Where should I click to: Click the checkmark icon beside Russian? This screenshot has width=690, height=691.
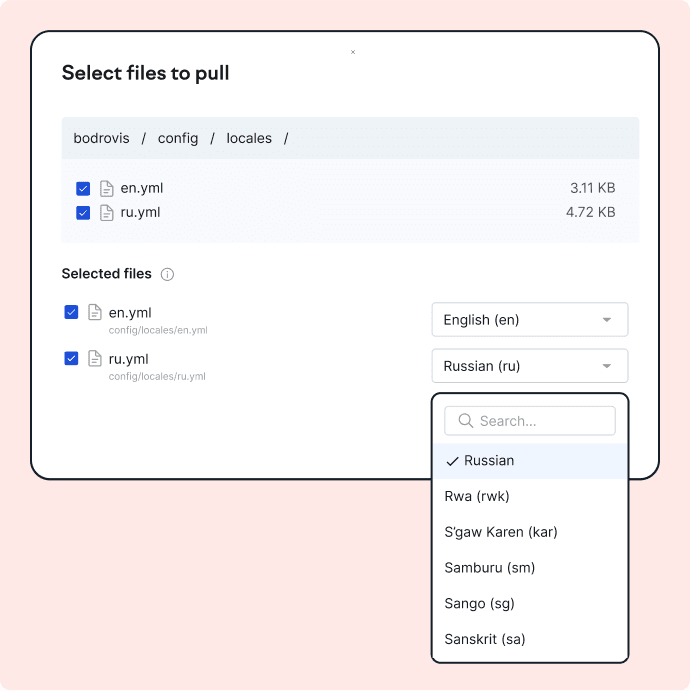(452, 461)
